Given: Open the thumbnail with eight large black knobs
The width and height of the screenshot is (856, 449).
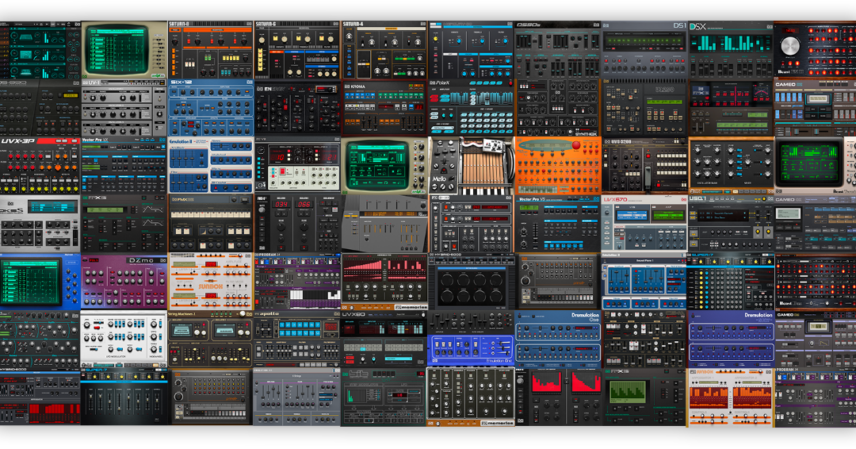Looking at the screenshot, I should [x=471, y=282].
